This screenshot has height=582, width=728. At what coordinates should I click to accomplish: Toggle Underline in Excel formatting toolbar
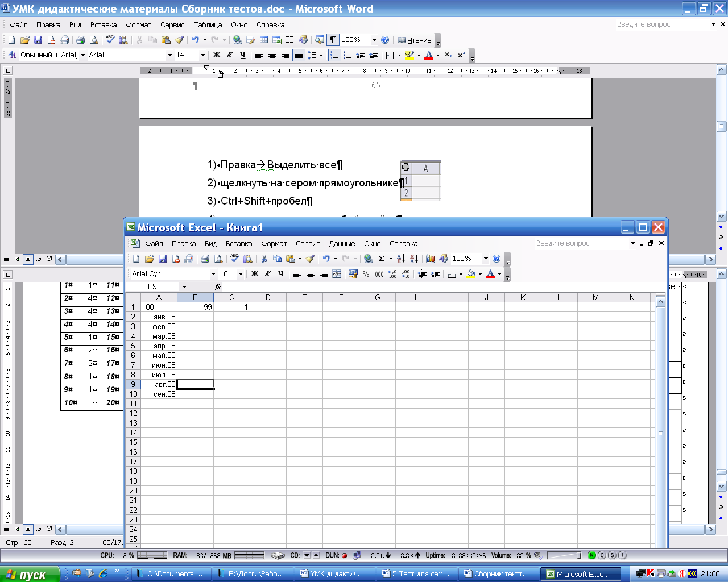point(281,274)
